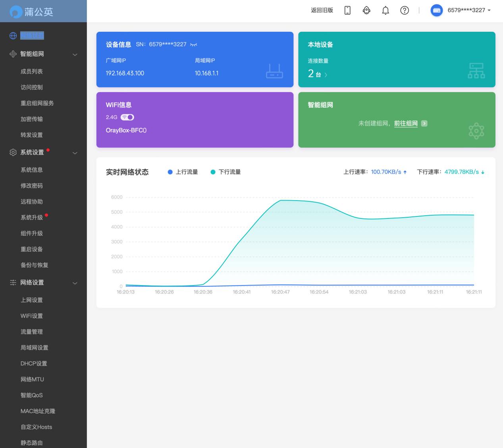
Task: Toggle 上行流量 series in chart legend
Action: (183, 172)
